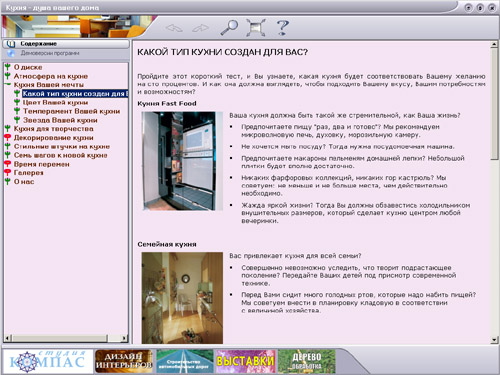Click the Семейная кухня heading

point(167,244)
